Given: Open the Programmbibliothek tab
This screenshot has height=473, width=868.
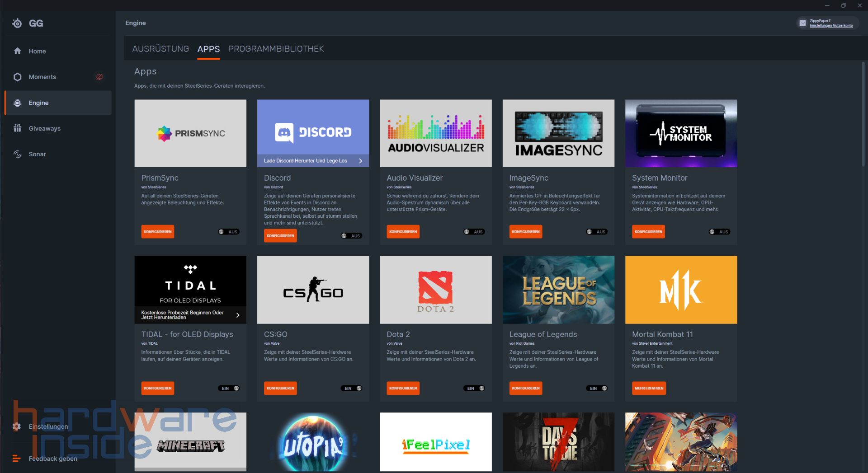Looking at the screenshot, I should pyautogui.click(x=276, y=49).
